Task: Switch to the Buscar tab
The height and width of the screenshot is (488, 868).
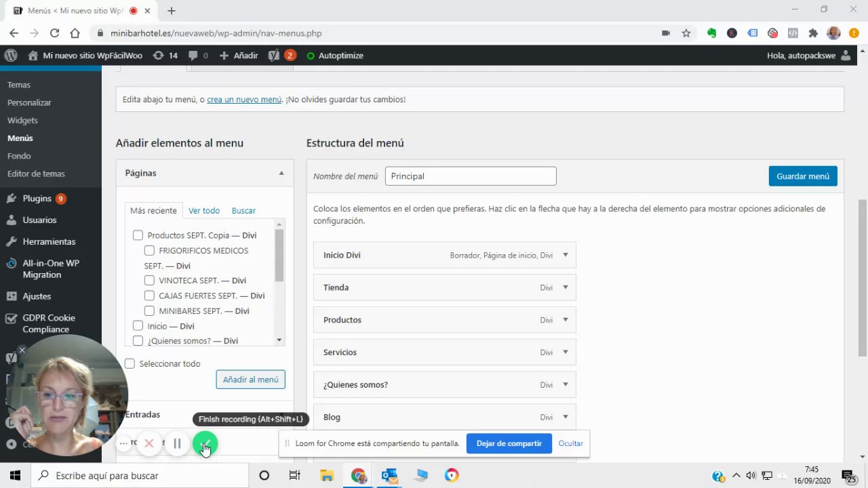Action: point(243,211)
